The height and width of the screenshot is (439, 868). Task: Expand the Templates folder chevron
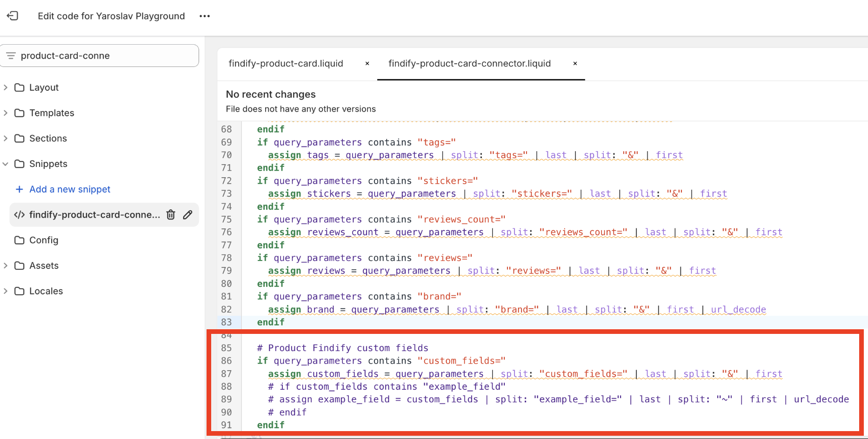(6, 113)
